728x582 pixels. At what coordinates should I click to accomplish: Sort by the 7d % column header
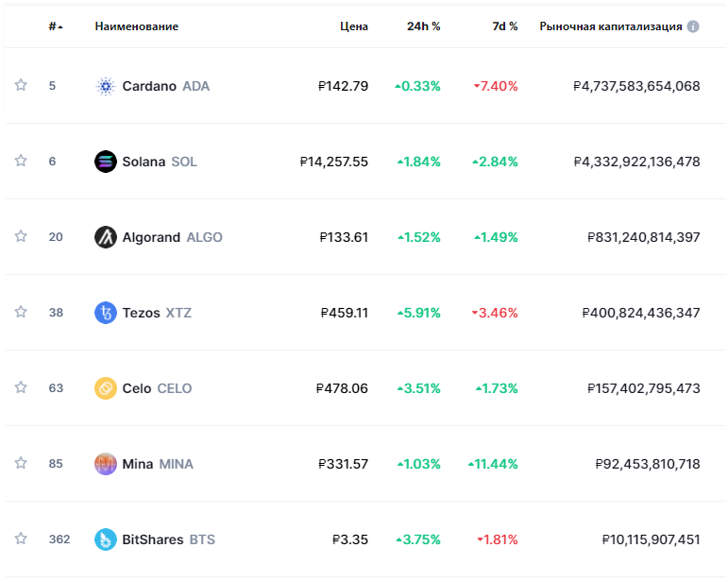coord(504,26)
